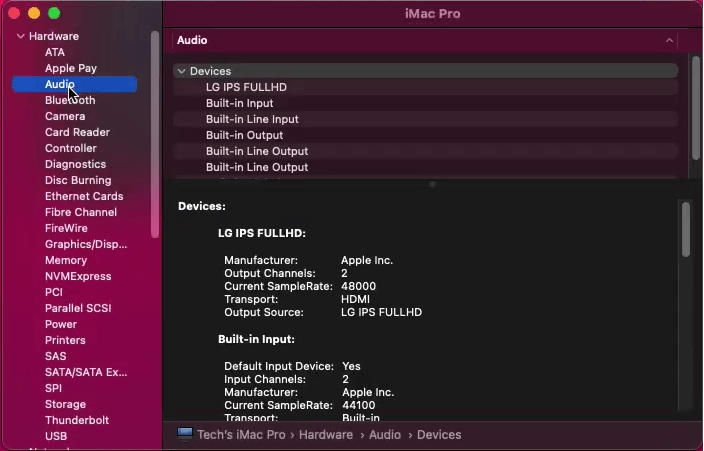Select Built-in Output device row
This screenshot has height=451, width=704.
pos(425,135)
